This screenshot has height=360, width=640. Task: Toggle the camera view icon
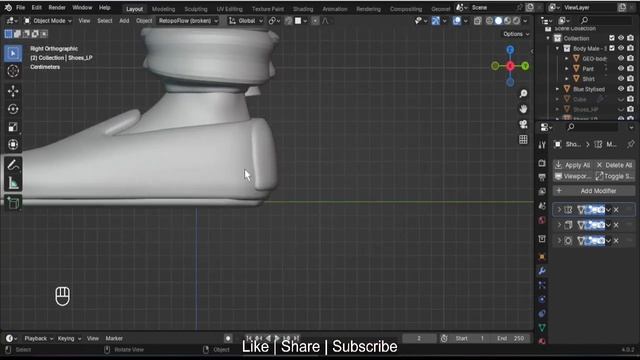click(523, 124)
